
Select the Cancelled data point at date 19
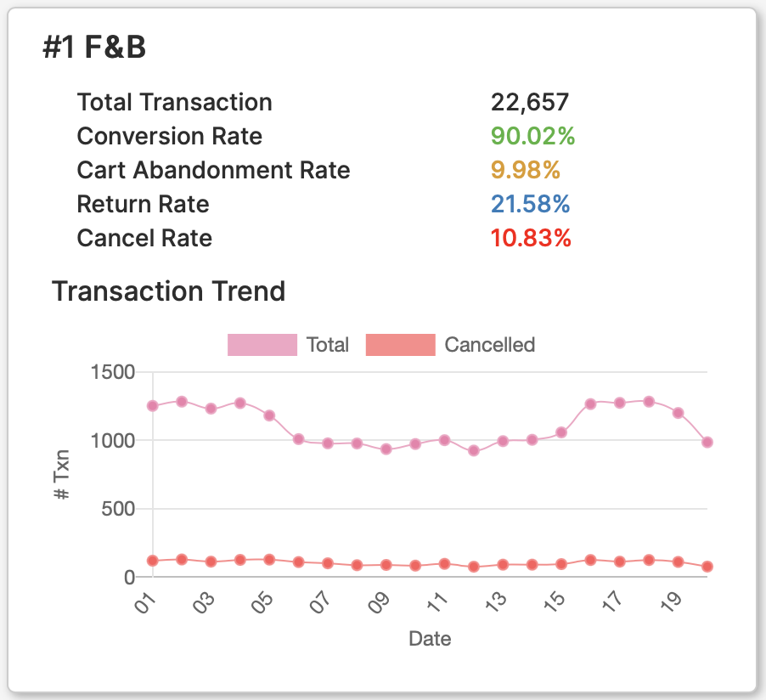679,562
